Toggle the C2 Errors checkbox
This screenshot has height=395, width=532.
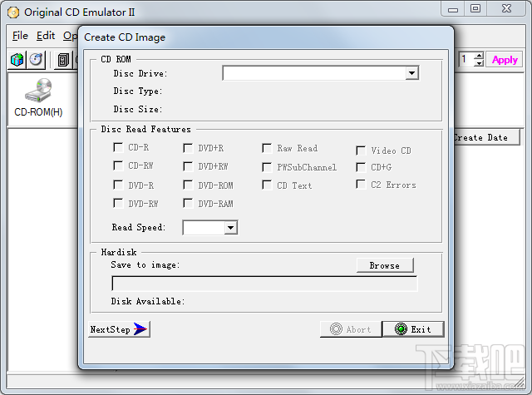pyautogui.click(x=361, y=185)
